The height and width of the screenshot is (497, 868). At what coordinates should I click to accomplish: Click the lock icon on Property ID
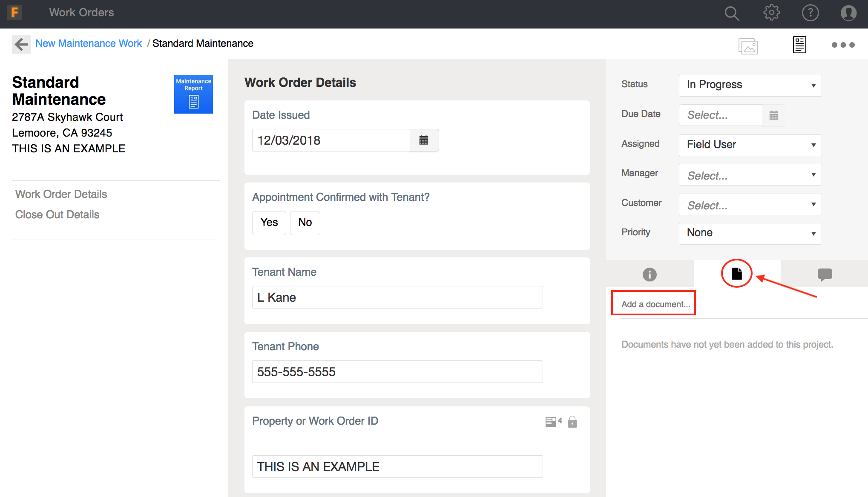coord(572,422)
